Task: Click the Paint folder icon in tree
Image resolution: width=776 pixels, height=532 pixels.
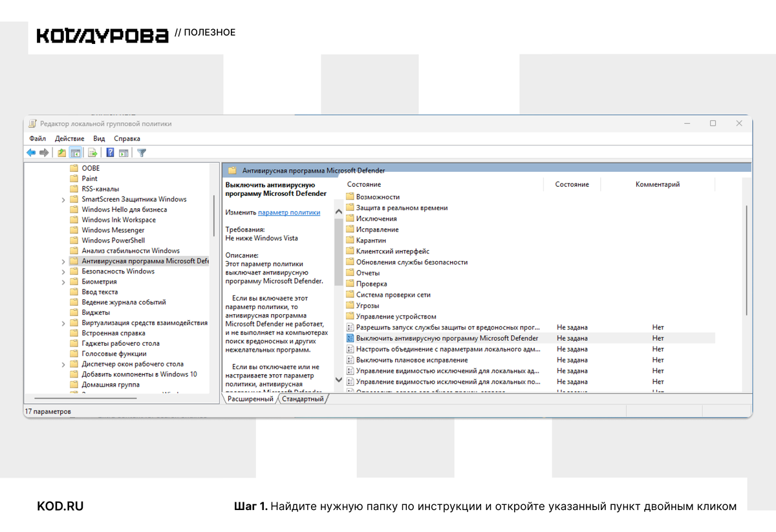Action: (x=74, y=178)
